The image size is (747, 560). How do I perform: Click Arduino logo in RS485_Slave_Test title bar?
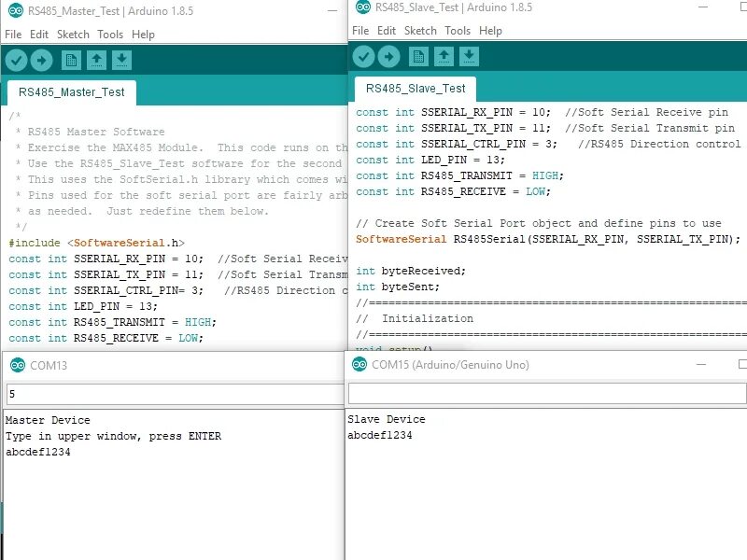[363, 7]
